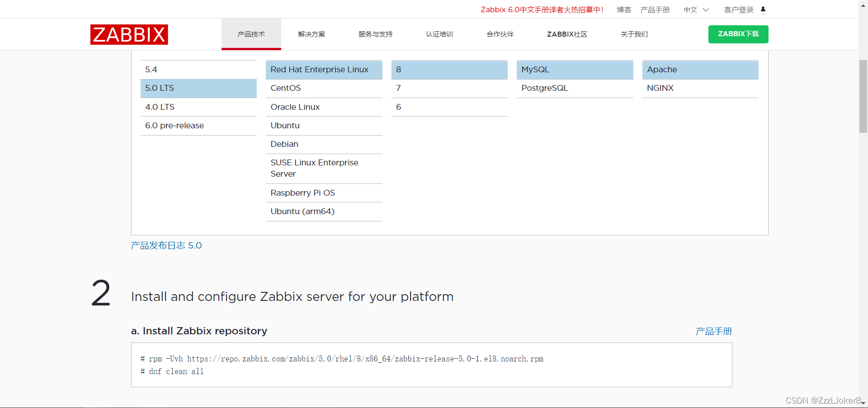Open the 合作伙伴 menu

[500, 34]
